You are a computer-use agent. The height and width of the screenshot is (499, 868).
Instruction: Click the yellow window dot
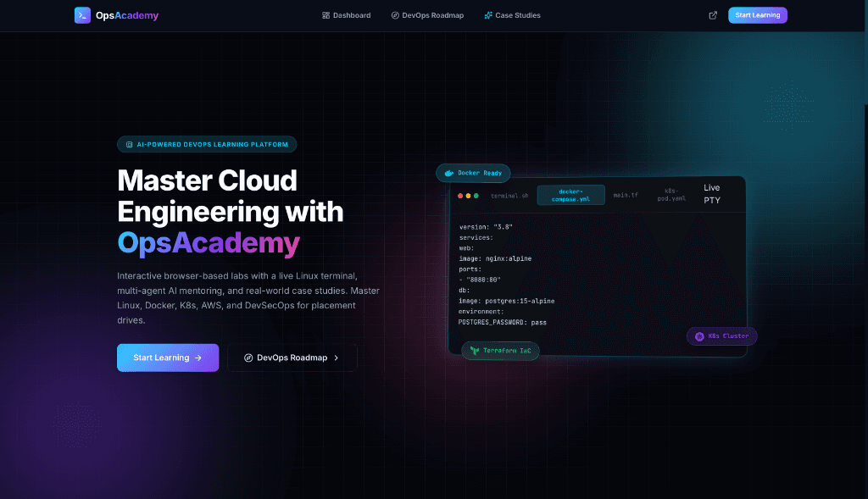click(468, 196)
